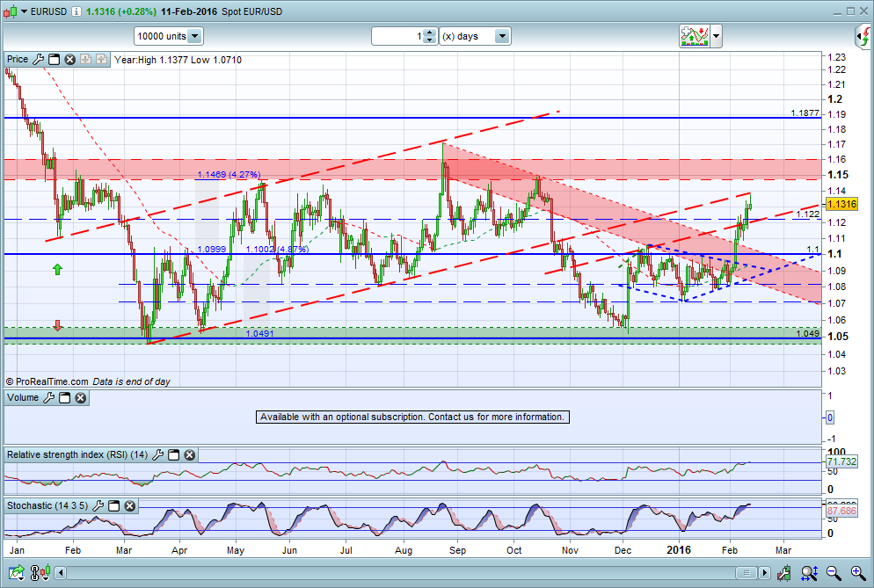Open RSI indicator settings wrench
The width and height of the screenshot is (874, 588).
pos(158,454)
